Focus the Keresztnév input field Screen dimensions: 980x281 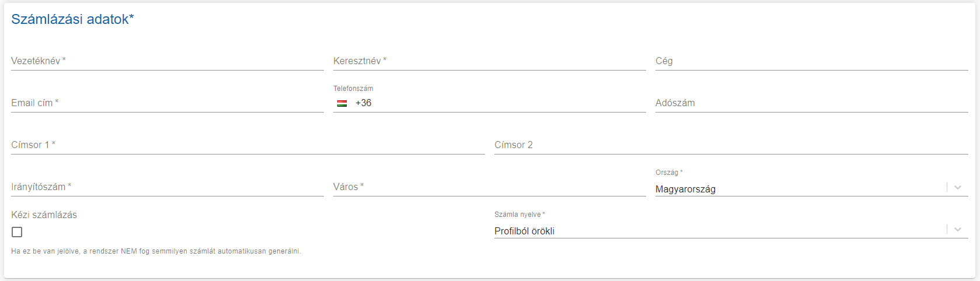(x=490, y=61)
